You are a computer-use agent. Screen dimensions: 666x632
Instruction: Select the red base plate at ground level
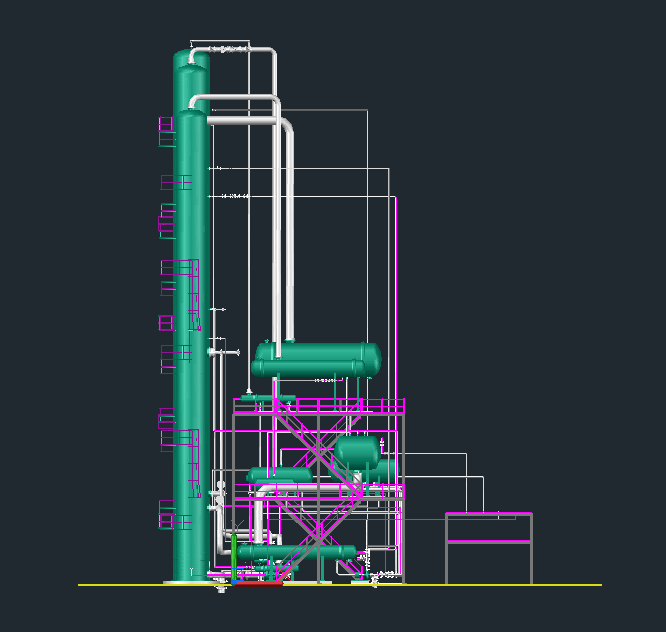click(259, 584)
